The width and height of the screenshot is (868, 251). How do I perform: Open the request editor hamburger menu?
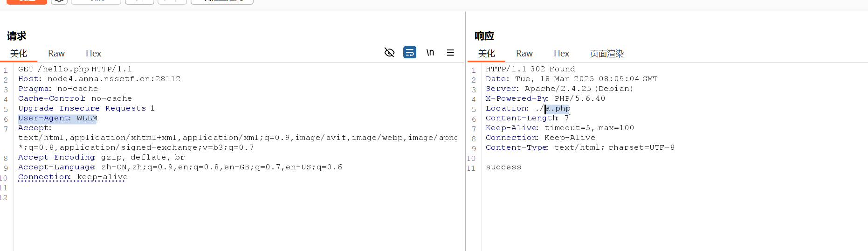pos(450,53)
